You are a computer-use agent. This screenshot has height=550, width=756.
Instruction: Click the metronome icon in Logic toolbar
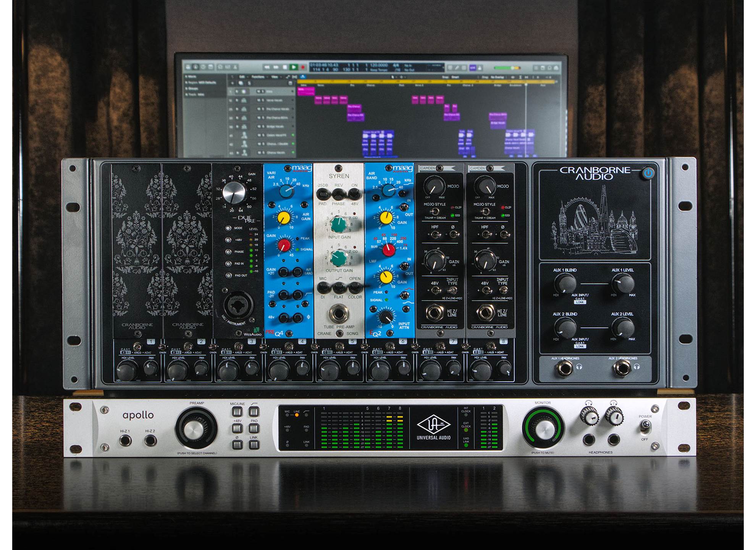480,68
